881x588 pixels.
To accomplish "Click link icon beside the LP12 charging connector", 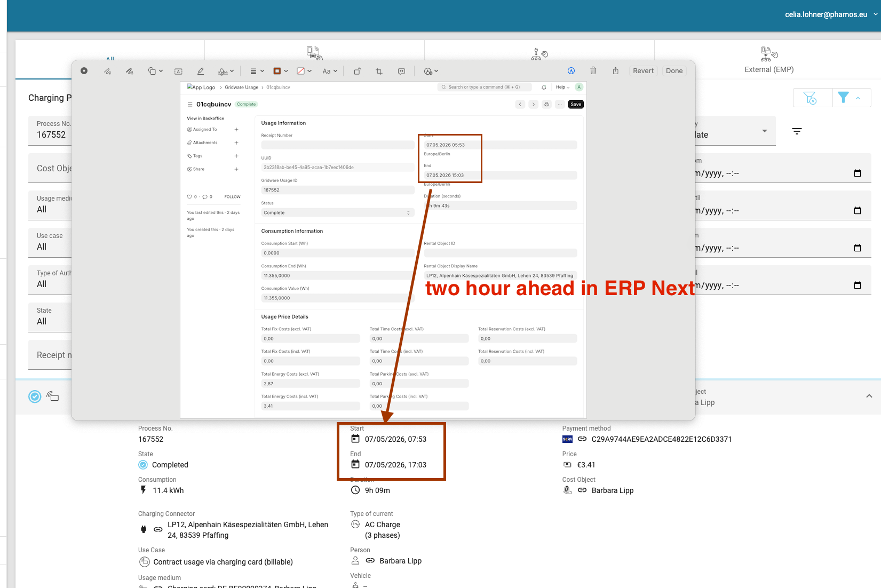I will 158,530.
